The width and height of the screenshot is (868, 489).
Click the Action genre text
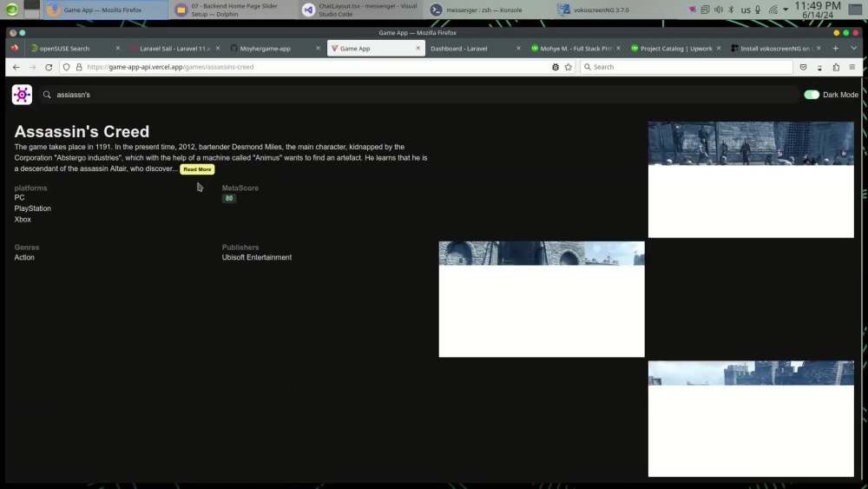tap(24, 257)
